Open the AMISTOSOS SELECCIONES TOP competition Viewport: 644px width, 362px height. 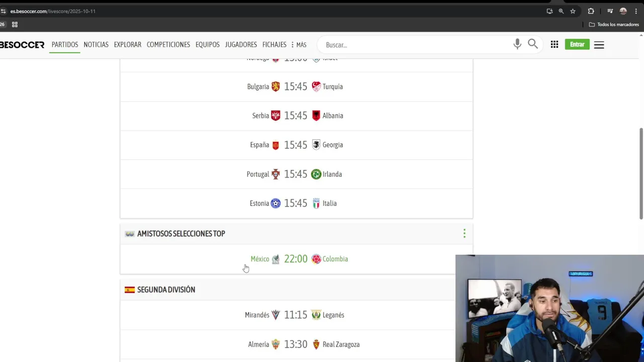point(181,233)
